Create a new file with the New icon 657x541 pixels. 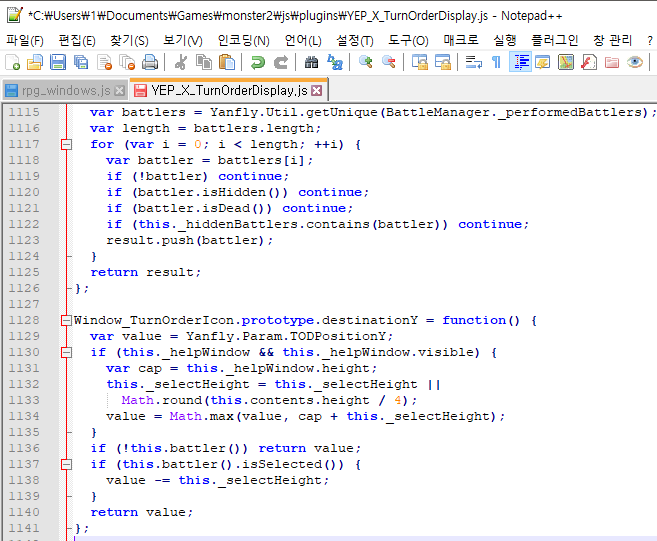tap(13, 62)
